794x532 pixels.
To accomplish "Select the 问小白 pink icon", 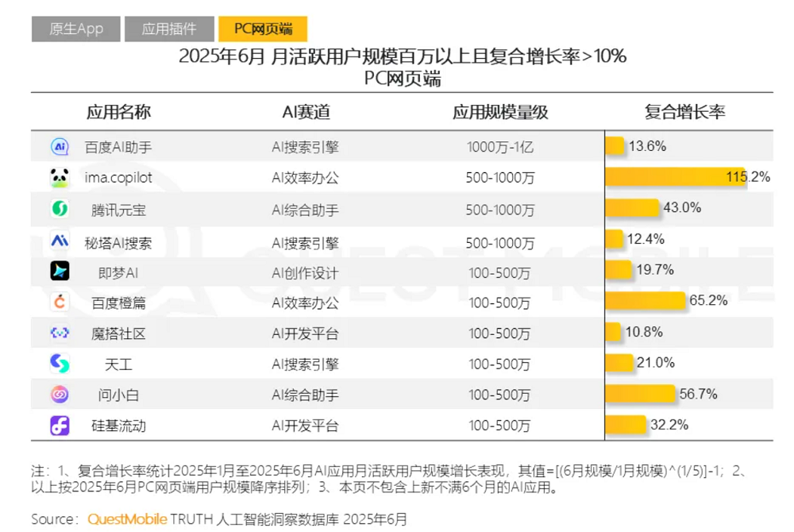I will pos(60,395).
